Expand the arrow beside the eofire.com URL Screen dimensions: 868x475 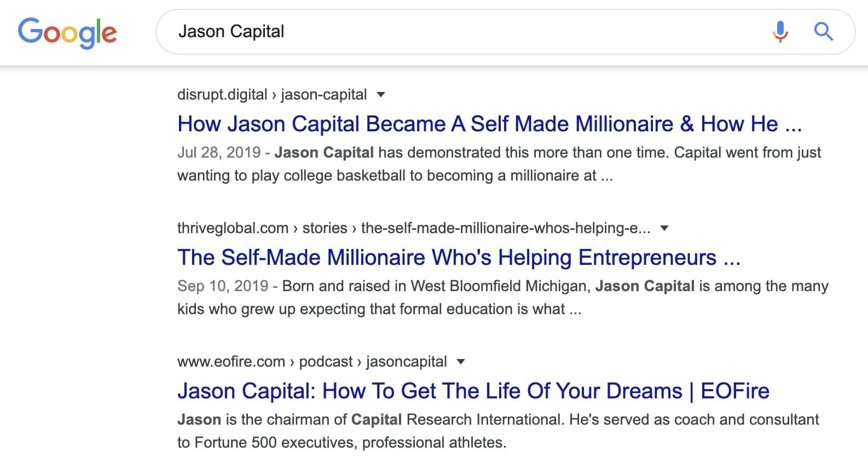pyautogui.click(x=461, y=362)
